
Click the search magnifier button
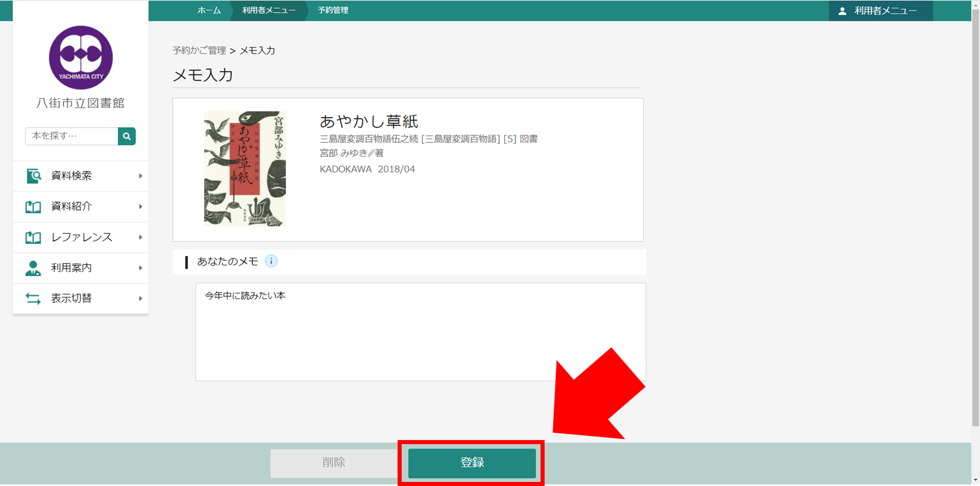click(x=127, y=136)
